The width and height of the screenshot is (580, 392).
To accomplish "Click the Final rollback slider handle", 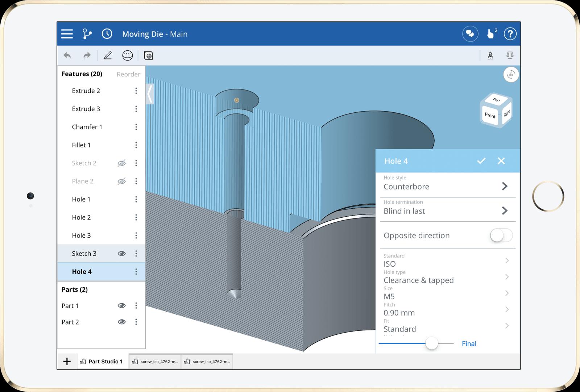I will pyautogui.click(x=431, y=343).
